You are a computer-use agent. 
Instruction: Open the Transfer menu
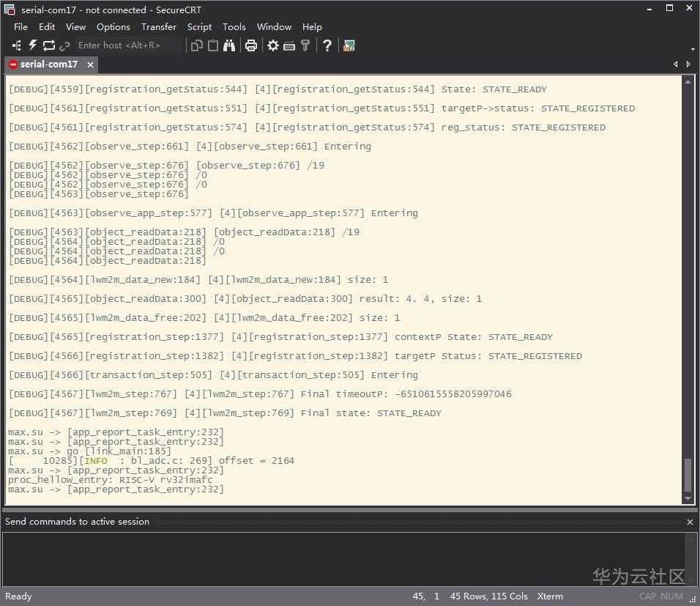click(159, 27)
